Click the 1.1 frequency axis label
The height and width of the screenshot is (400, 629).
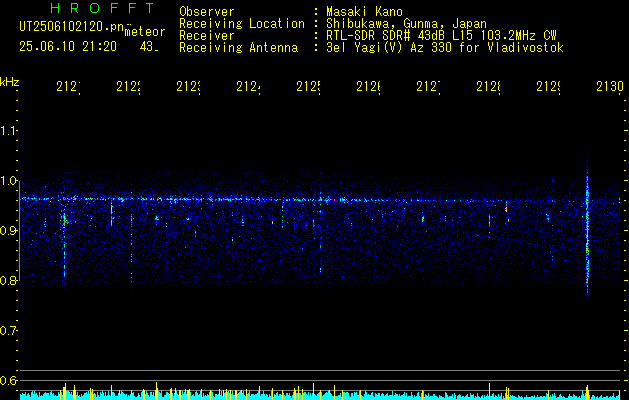tap(8, 130)
